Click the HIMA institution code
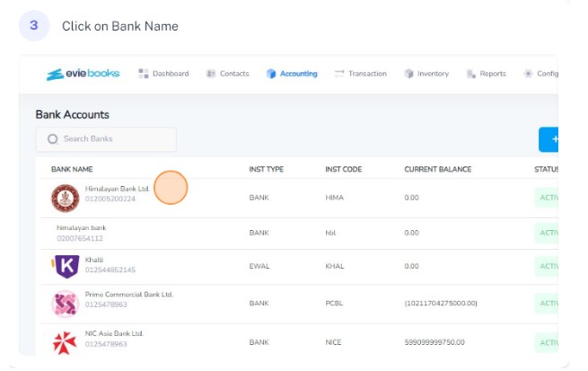The height and width of the screenshot is (371, 588). click(x=335, y=198)
